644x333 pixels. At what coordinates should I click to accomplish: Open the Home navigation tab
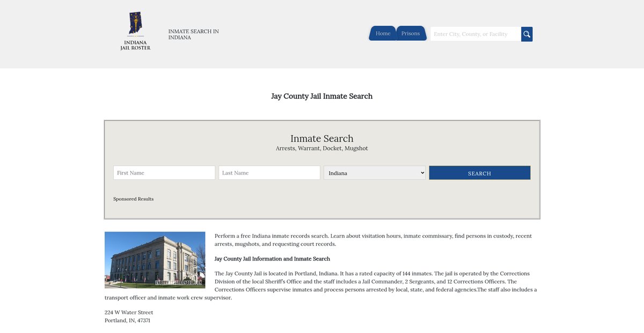pos(383,33)
